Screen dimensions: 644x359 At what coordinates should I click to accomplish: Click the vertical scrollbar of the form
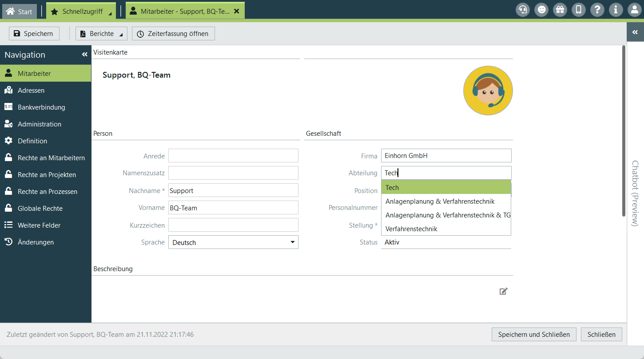click(x=624, y=133)
